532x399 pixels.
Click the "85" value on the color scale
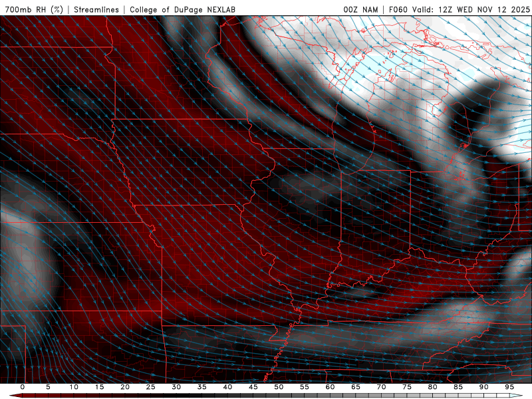pos(458,387)
